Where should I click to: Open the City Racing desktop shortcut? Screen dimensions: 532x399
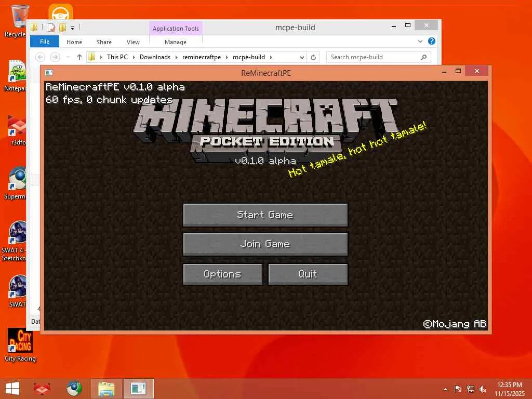[x=20, y=344]
